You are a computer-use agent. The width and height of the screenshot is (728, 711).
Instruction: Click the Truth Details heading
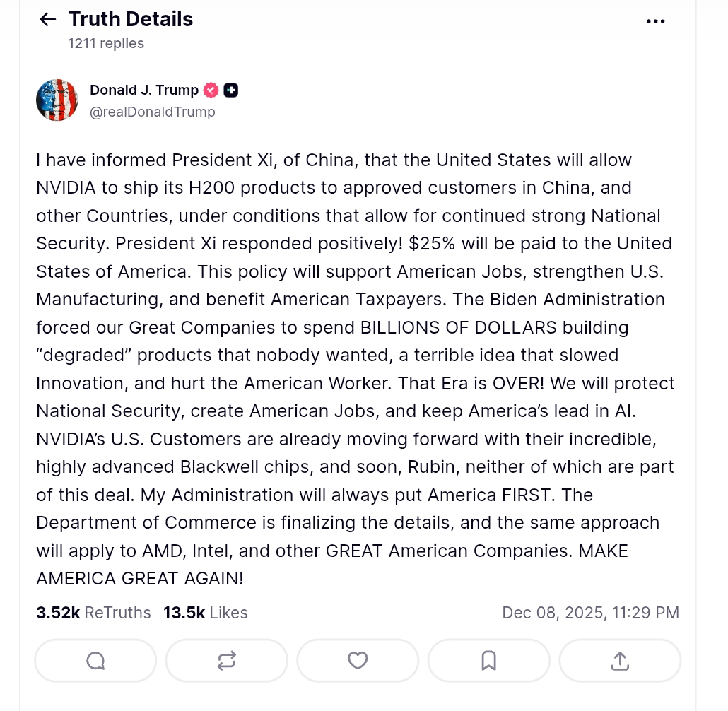pos(131,20)
